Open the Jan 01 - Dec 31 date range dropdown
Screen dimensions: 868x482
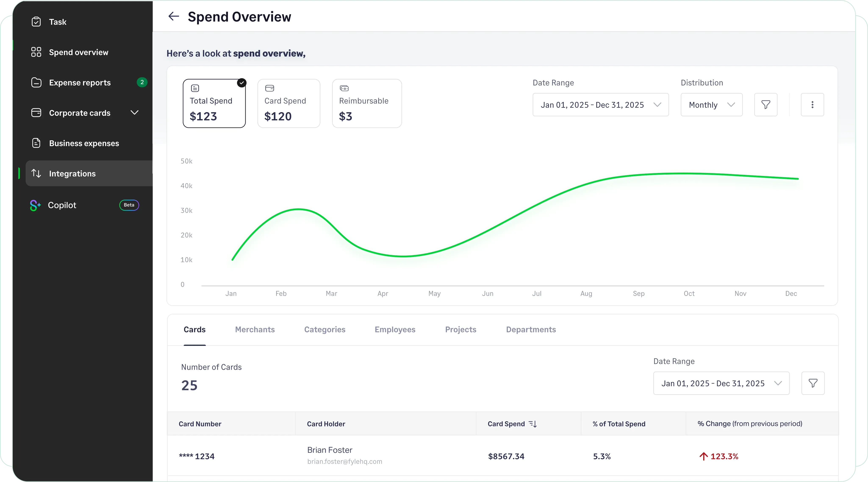pos(600,104)
